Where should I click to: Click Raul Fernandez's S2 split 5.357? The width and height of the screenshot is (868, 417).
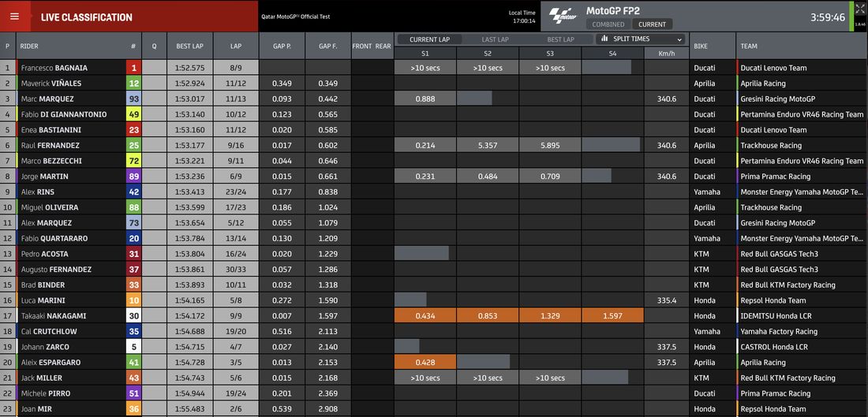487,146
